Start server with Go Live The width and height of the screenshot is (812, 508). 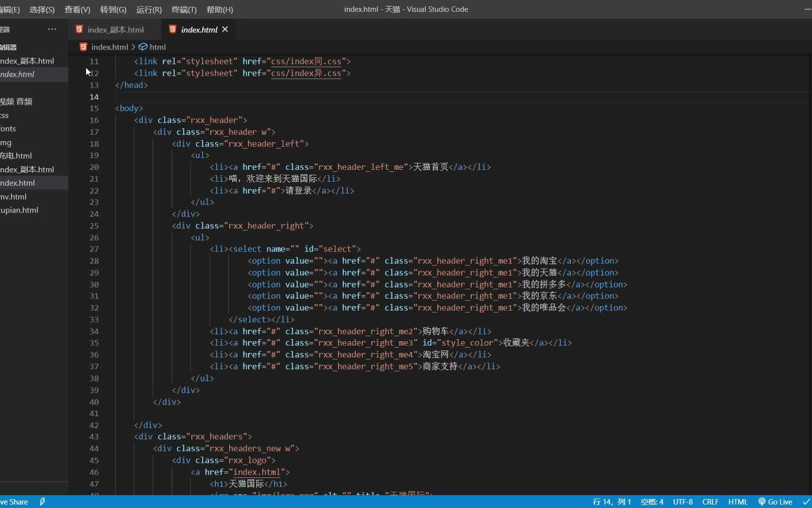pyautogui.click(x=775, y=502)
